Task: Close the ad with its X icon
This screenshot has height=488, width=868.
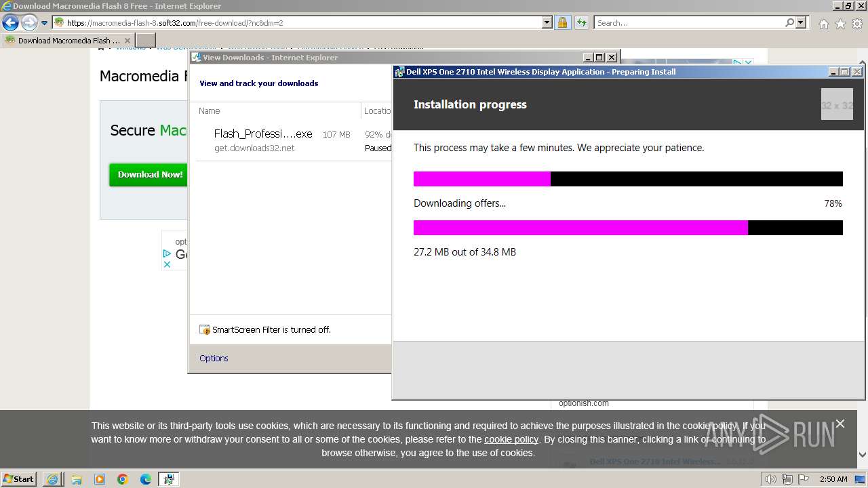Action: (167, 264)
